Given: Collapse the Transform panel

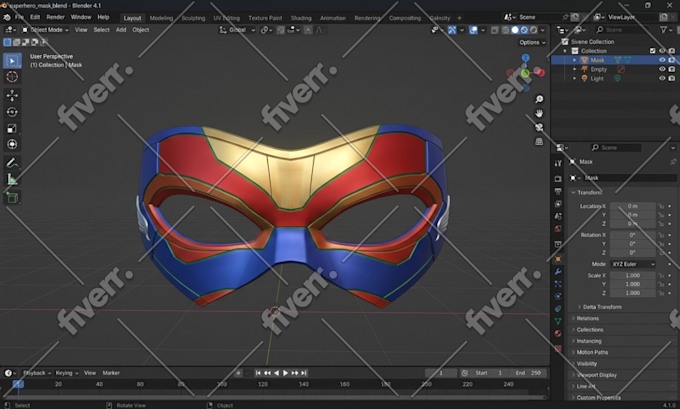Looking at the screenshot, I should tap(588, 192).
